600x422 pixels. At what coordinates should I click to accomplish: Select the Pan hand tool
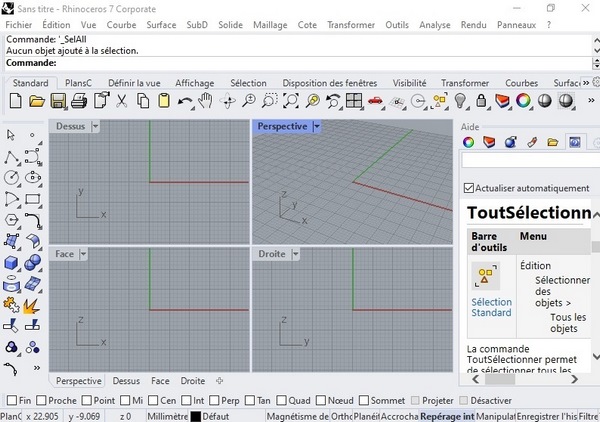[205, 101]
